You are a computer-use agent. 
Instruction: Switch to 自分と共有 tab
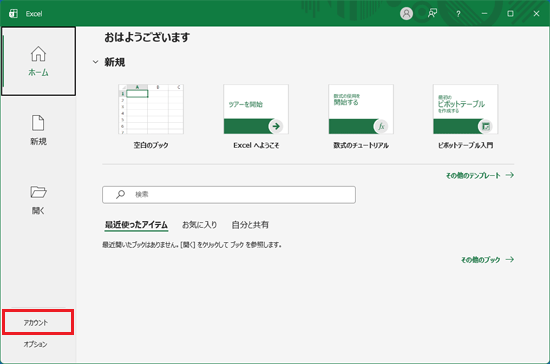coord(250,225)
